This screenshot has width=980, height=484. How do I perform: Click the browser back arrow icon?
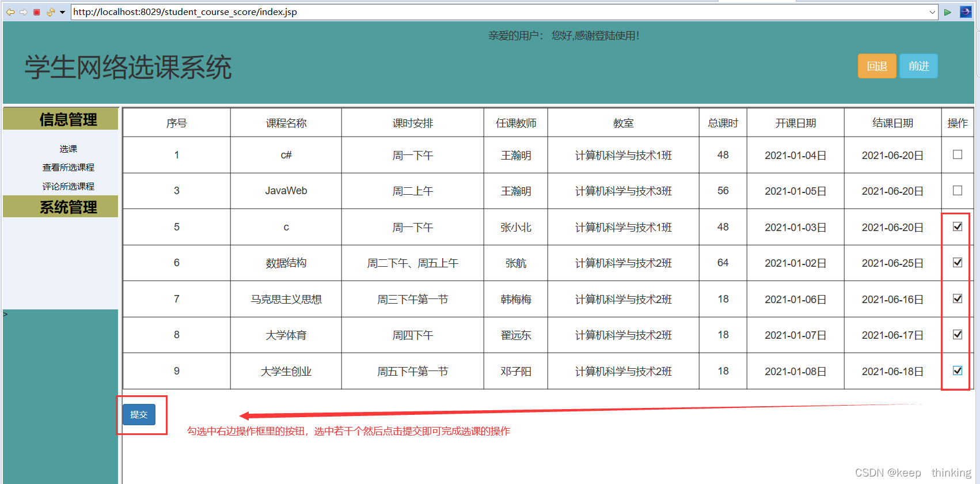point(10,12)
